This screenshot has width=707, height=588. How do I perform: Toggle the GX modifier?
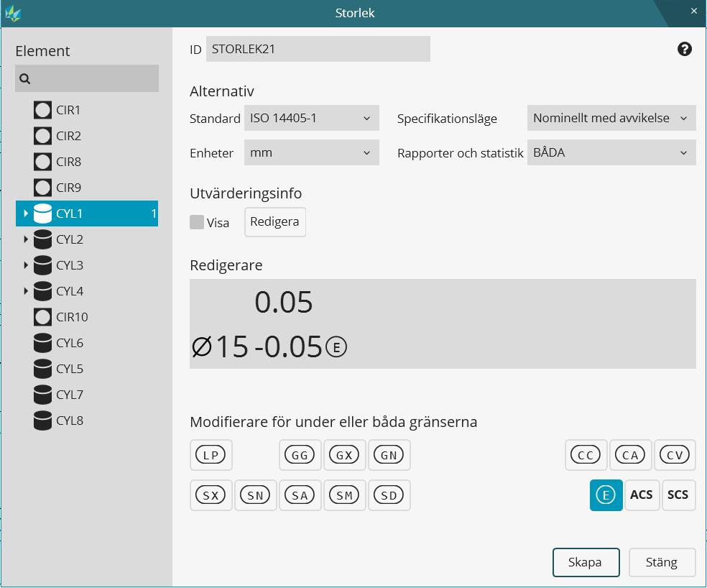pyautogui.click(x=344, y=455)
